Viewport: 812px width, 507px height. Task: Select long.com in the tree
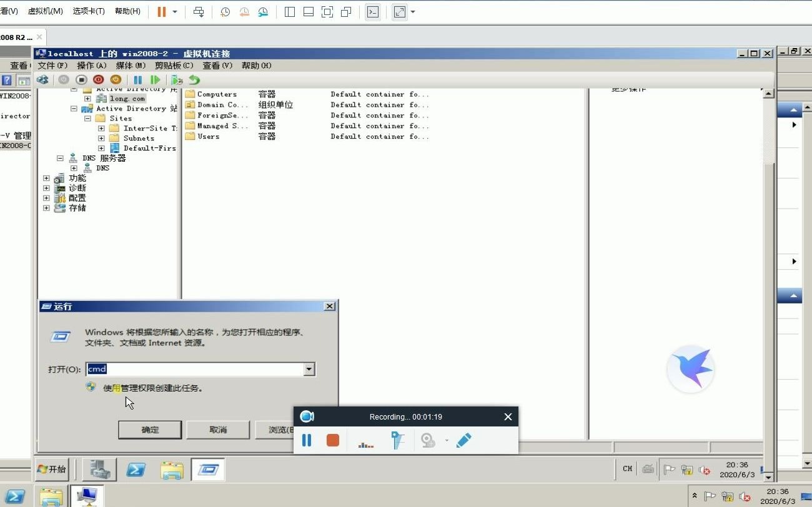(127, 99)
